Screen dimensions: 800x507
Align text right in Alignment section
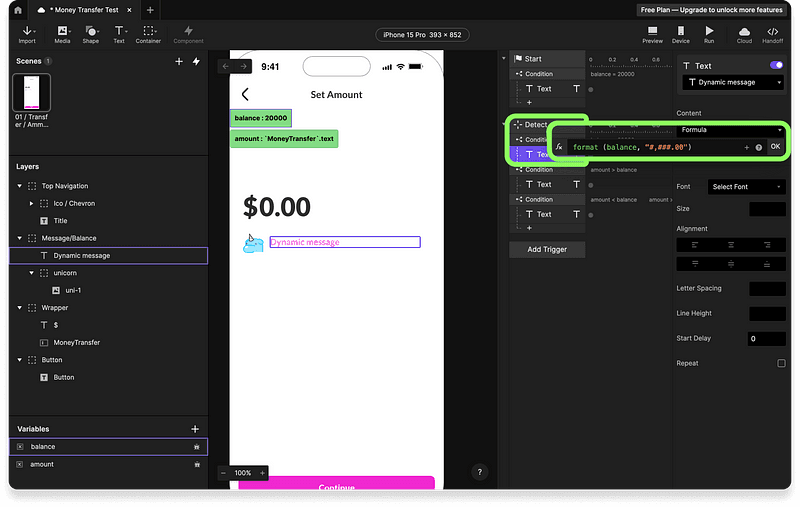pos(767,245)
